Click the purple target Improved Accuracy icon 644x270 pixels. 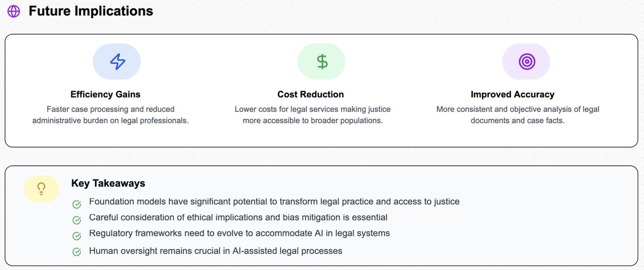[526, 61]
